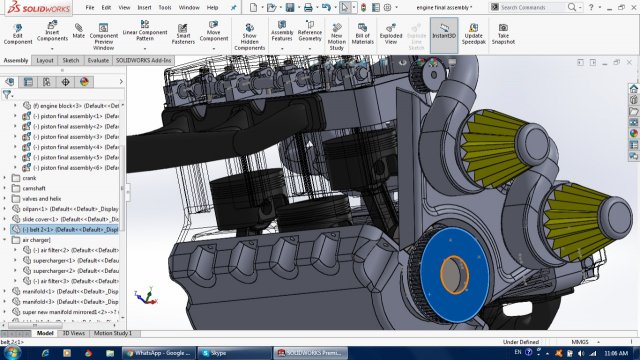The image size is (640, 360).
Task: Toggle Instant3D mode
Action: click(444, 35)
